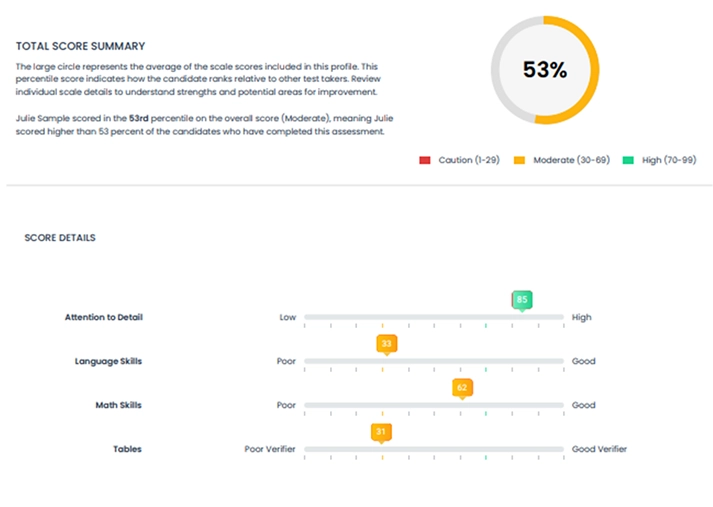Click the Language Skills label
This screenshot has height=507, width=713.
(108, 361)
